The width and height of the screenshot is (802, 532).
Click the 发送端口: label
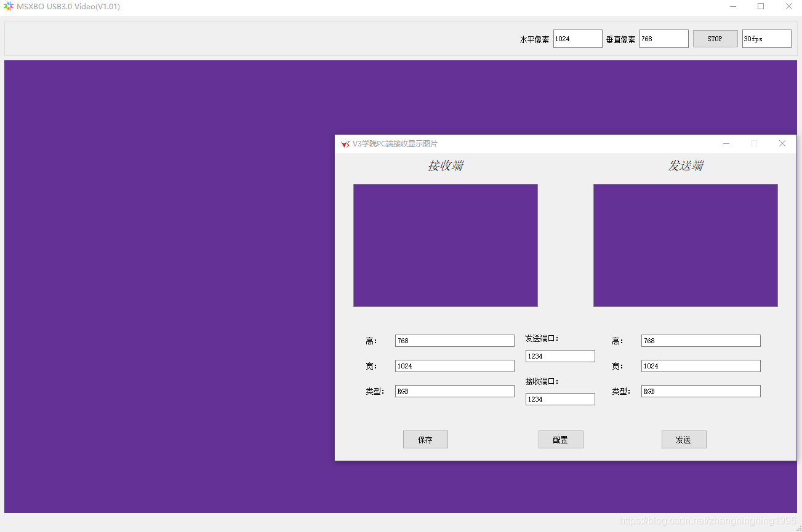pos(542,338)
